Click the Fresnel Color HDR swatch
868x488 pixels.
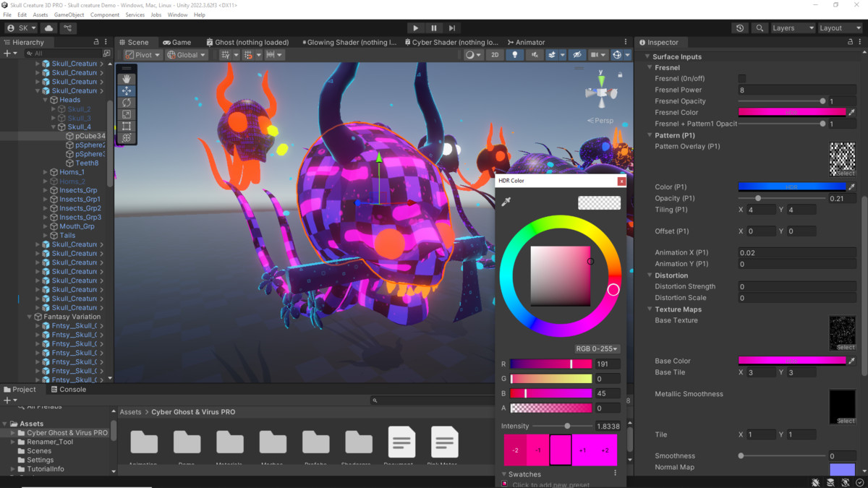tap(792, 113)
